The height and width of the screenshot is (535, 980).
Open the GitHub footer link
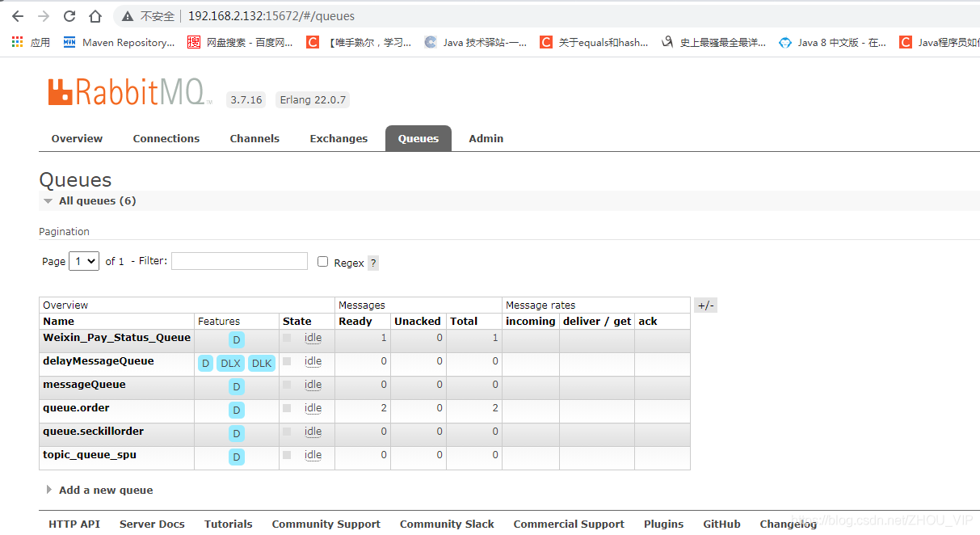tap(721, 524)
